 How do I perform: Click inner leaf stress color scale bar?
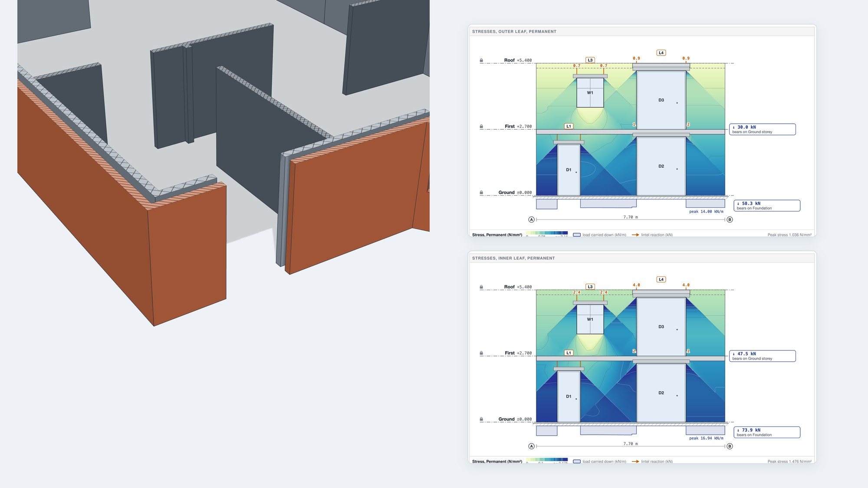point(547,460)
